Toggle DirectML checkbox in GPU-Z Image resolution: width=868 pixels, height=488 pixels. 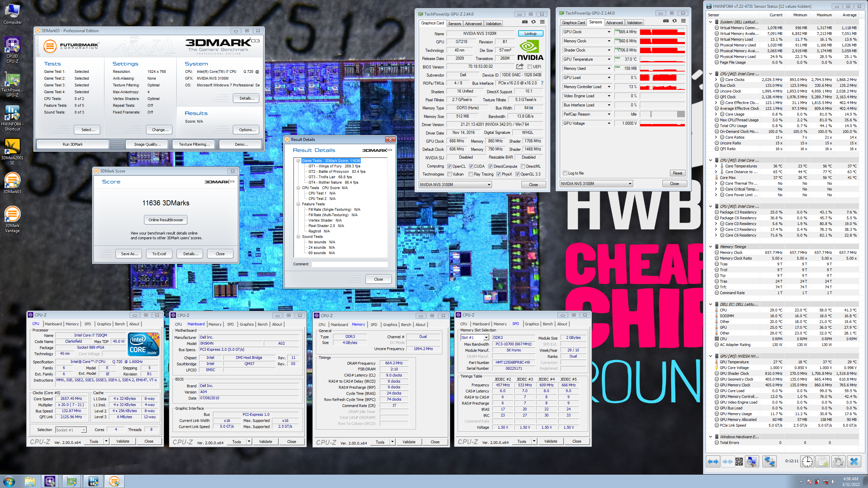tap(523, 166)
